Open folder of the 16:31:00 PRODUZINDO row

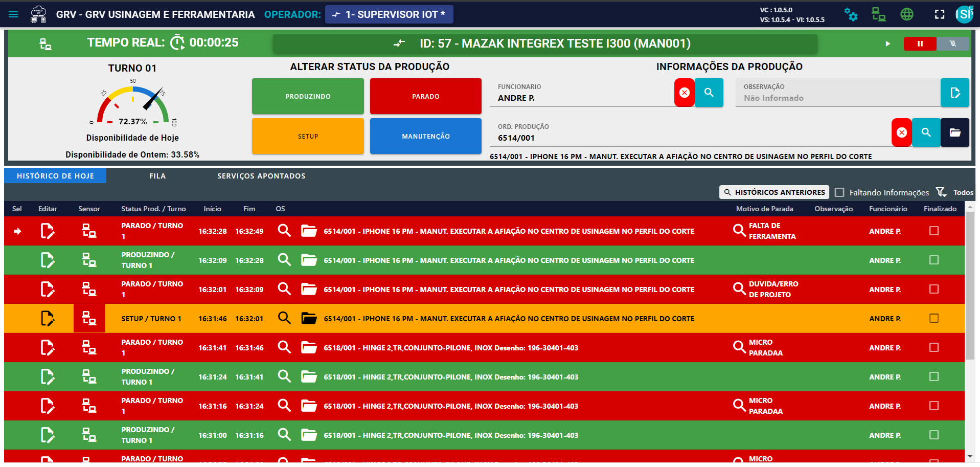coord(309,435)
